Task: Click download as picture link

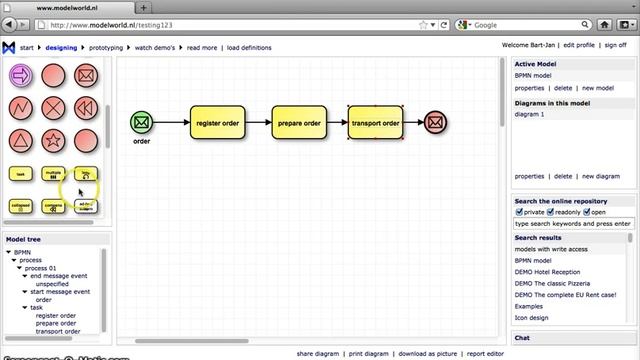Action: 428,354
